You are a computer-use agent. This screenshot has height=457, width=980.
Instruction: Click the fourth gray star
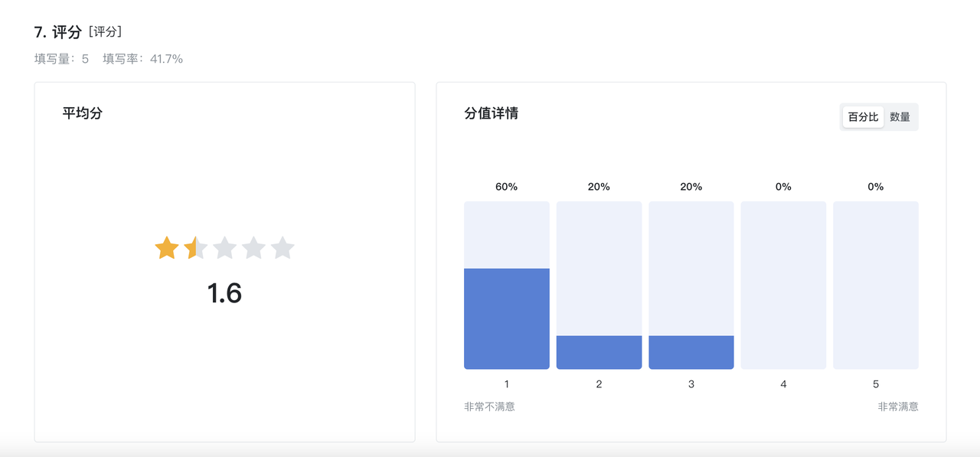253,248
